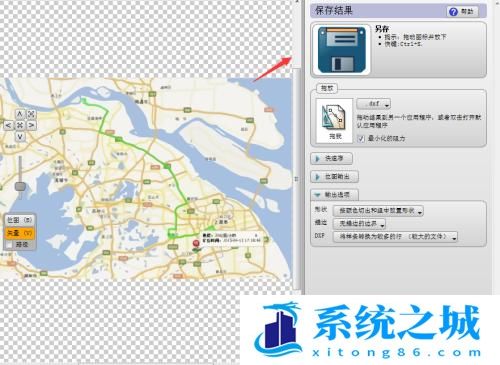This screenshot has width=500, height=365.
Task: Pan the preview left with the arrow button
Action: (9, 126)
